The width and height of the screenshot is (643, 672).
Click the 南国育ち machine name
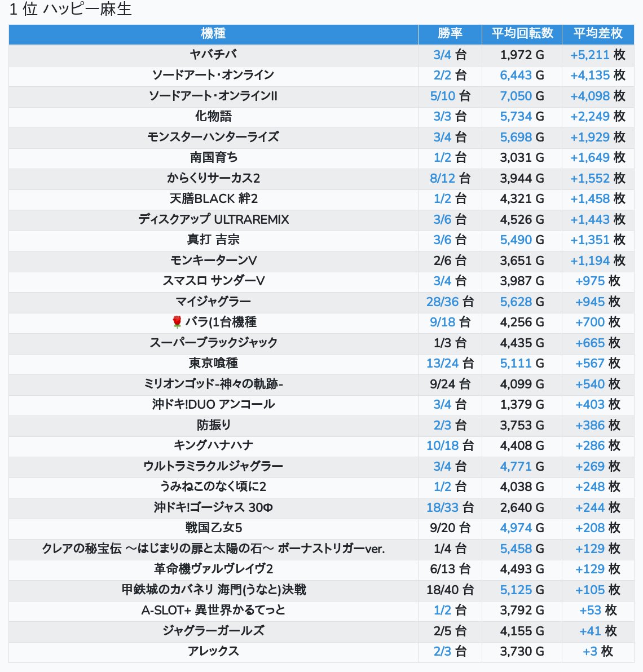[213, 157]
